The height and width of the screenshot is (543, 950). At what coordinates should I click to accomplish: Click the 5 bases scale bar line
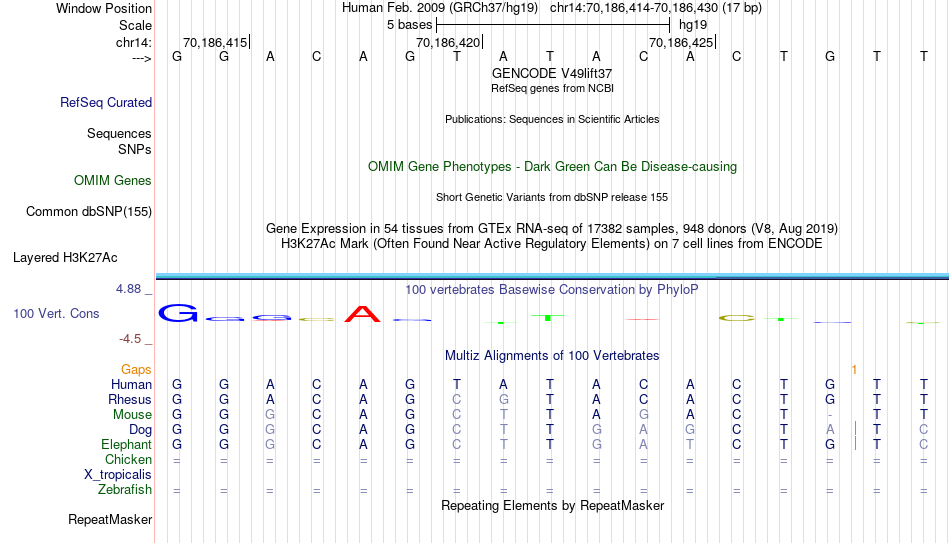553,25
